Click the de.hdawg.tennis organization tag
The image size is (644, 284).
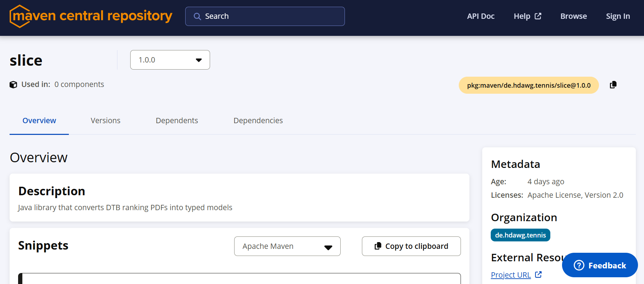click(520, 235)
